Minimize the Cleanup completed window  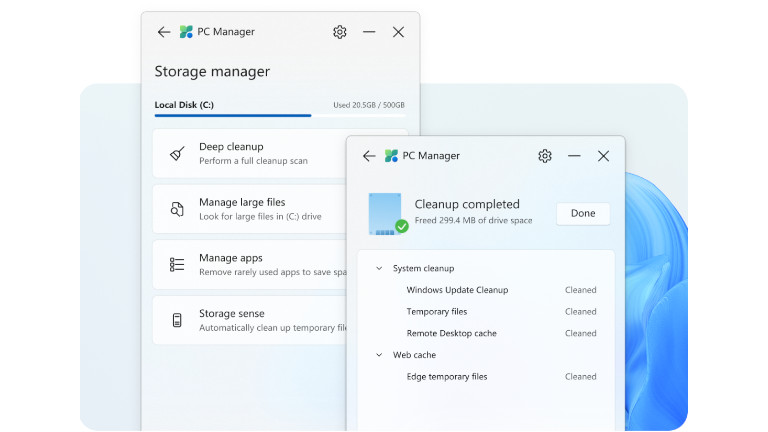[574, 156]
